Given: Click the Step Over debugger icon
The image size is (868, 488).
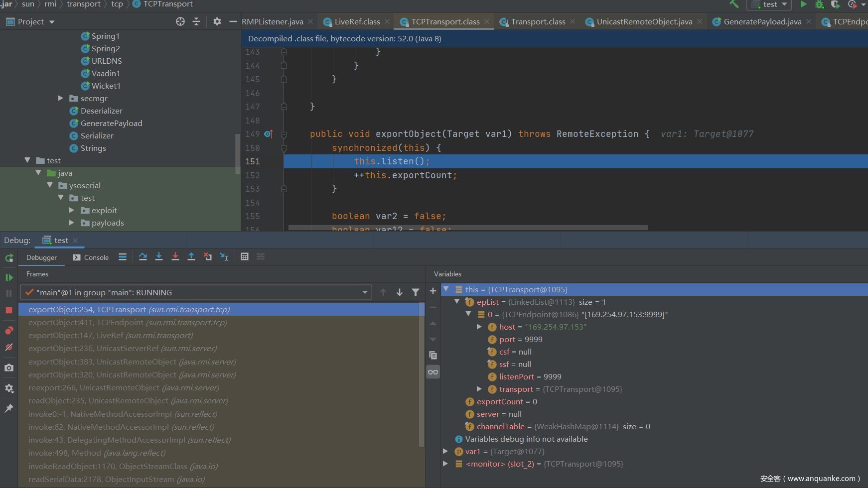Looking at the screenshot, I should tap(143, 257).
